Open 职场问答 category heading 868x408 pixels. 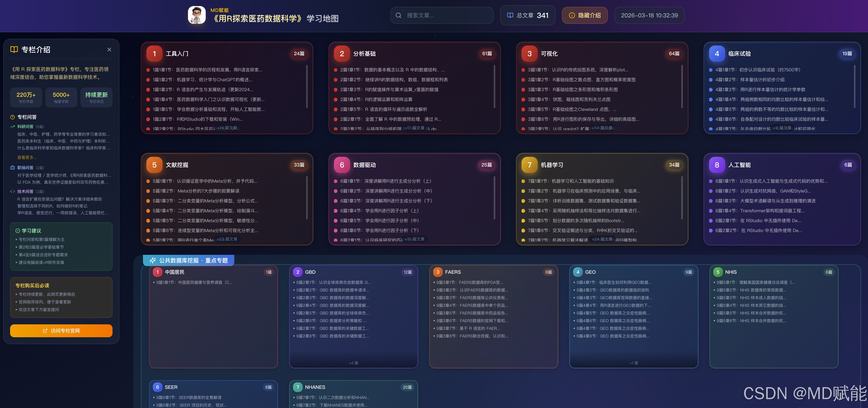tap(25, 168)
